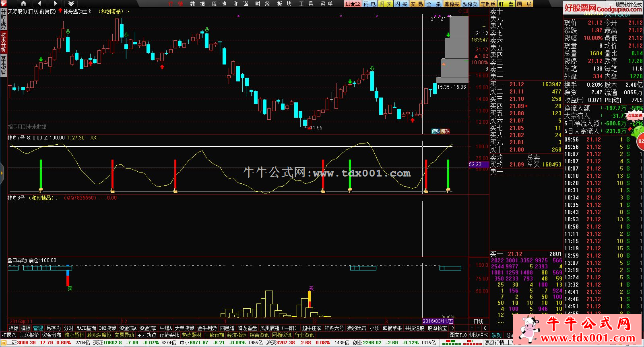Select the MACD基面 indicator tab
Image resolution: width=644 pixels, height=347 pixels.
[x=86, y=328]
